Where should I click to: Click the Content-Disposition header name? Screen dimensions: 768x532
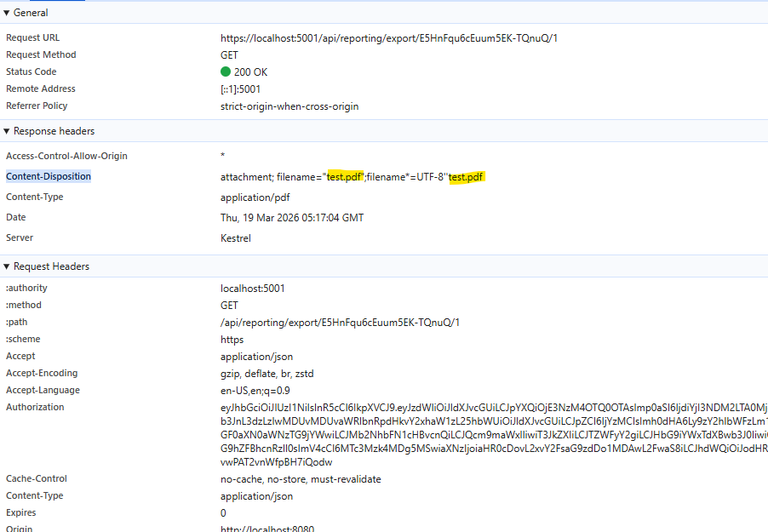click(49, 177)
